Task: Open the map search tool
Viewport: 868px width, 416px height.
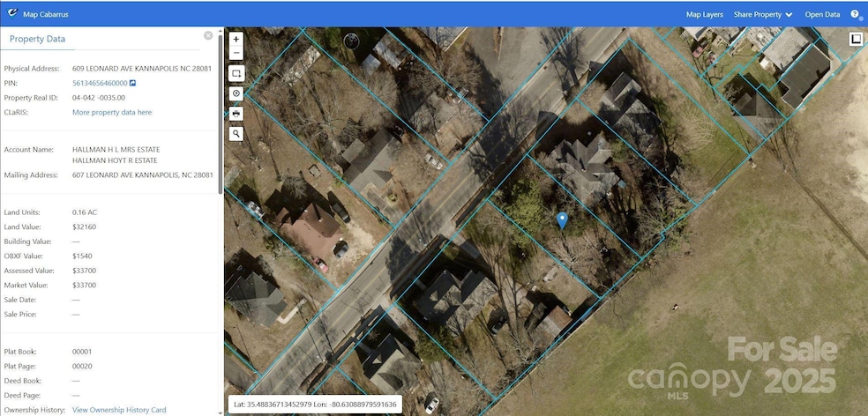Action: (236, 134)
